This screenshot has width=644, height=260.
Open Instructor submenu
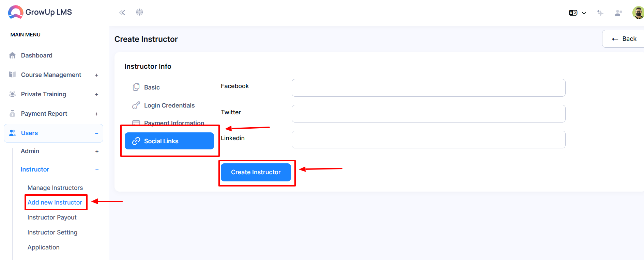point(35,169)
